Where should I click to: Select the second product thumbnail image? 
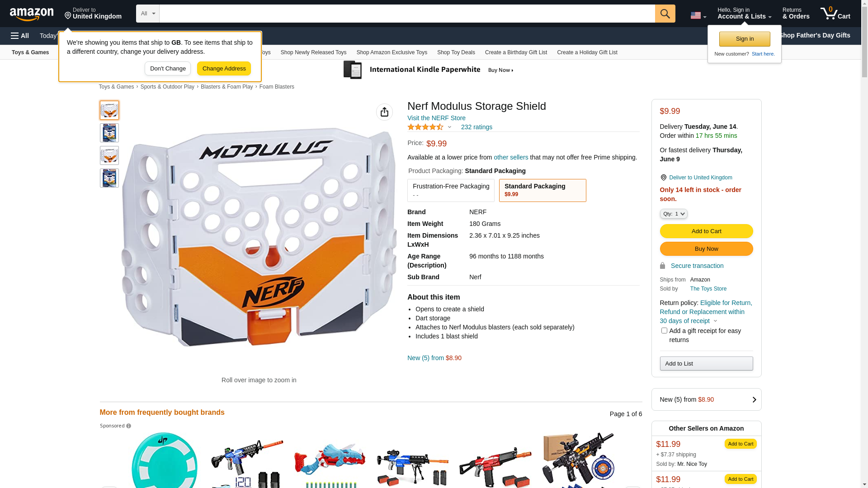109,133
